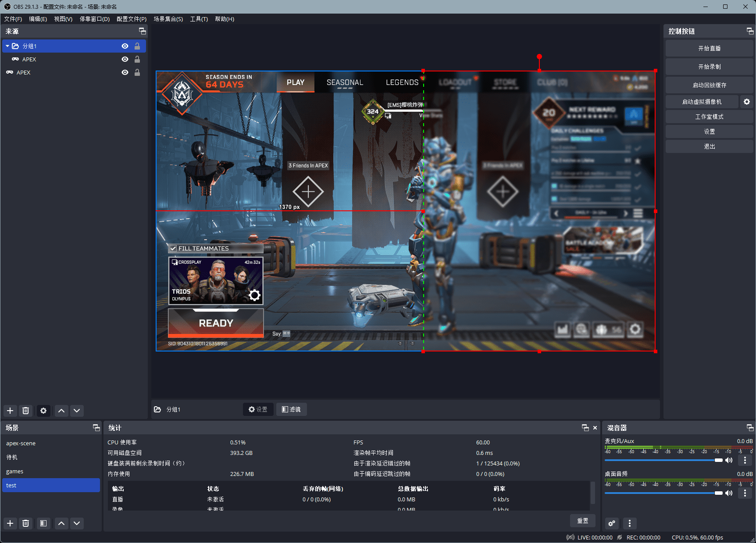Mute the 桌面音频 speaker icon
The height and width of the screenshot is (543, 756).
pyautogui.click(x=729, y=493)
